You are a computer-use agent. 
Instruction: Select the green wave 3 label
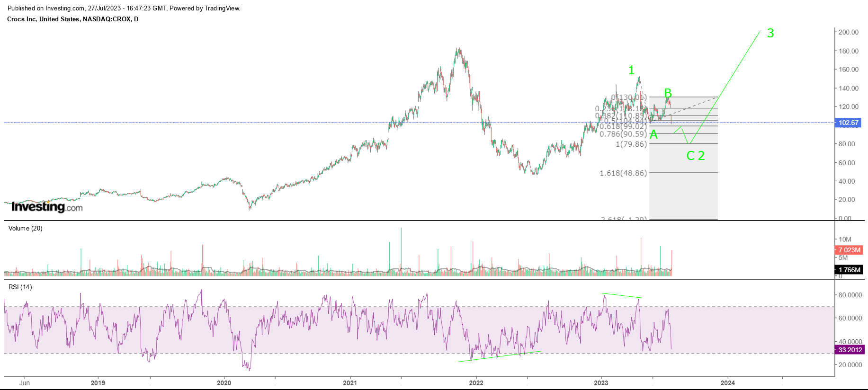point(770,33)
